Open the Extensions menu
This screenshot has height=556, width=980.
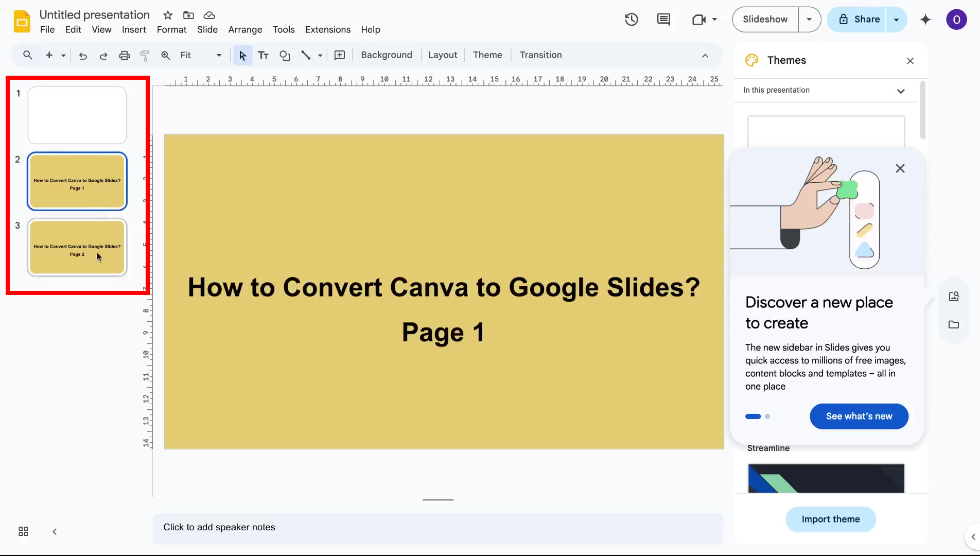(327, 29)
